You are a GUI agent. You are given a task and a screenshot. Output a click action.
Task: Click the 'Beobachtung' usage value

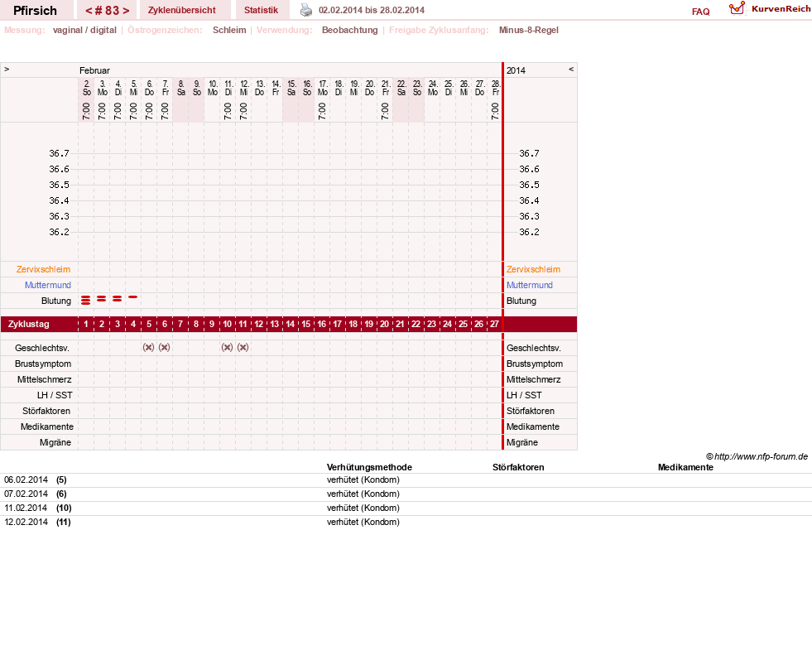click(x=349, y=30)
